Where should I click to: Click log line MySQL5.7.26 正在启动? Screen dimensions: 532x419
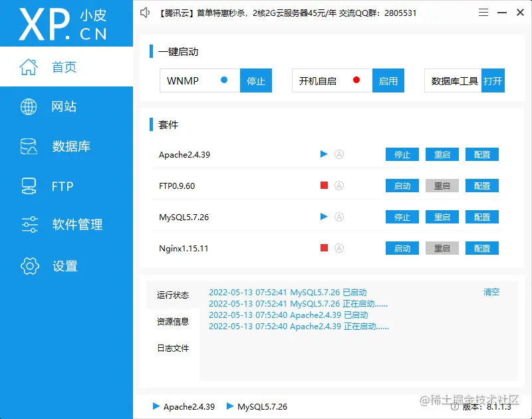pos(298,303)
